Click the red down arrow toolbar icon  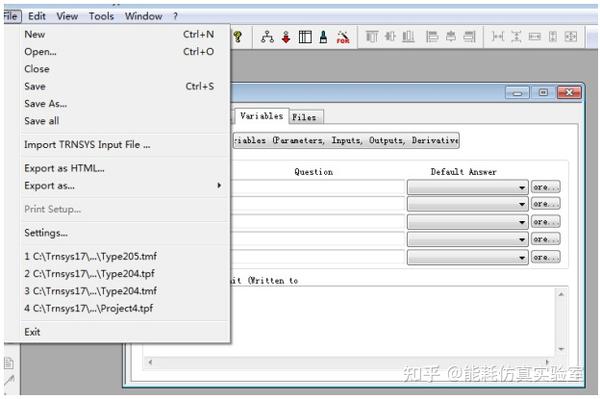(286, 37)
